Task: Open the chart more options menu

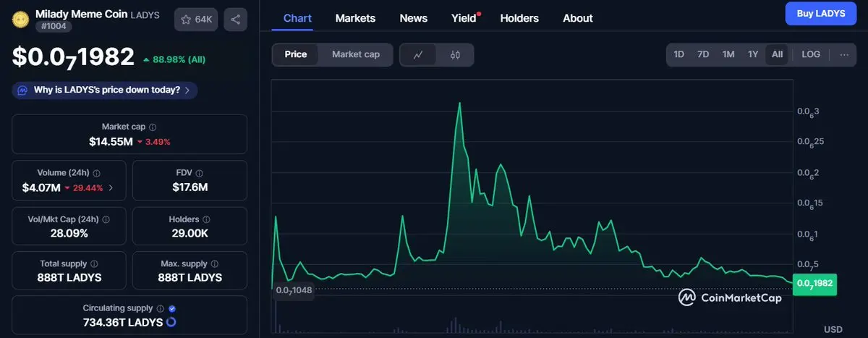Action: [x=843, y=54]
